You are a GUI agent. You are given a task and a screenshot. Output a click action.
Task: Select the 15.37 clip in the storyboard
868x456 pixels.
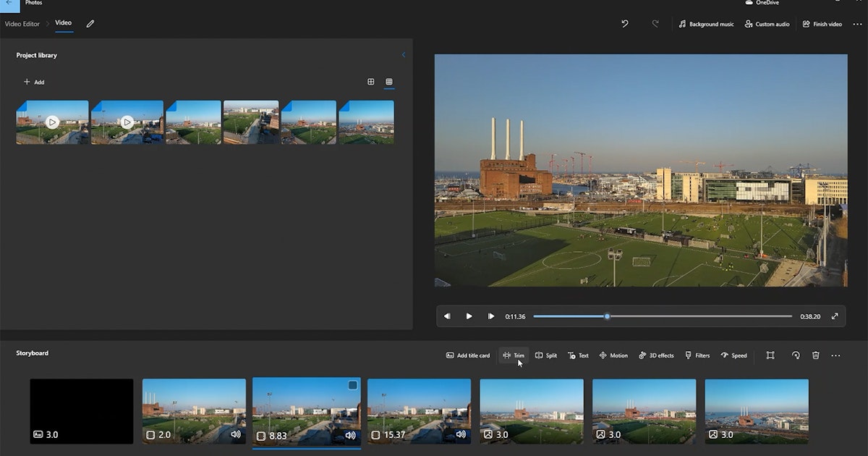click(419, 410)
